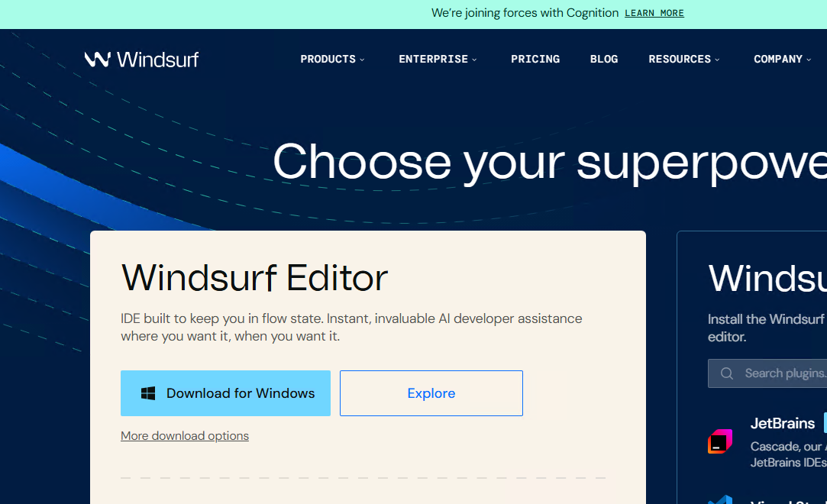Expand the Enterprise dropdown menu
827x504 pixels.
[438, 59]
